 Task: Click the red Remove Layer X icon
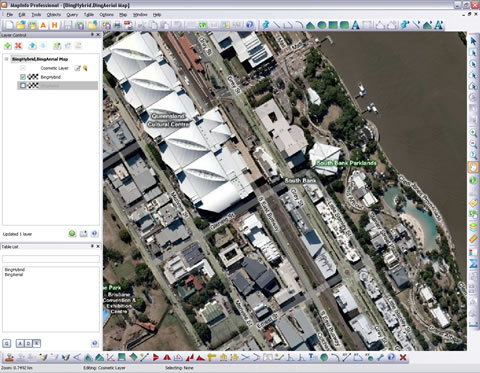pyautogui.click(x=18, y=46)
